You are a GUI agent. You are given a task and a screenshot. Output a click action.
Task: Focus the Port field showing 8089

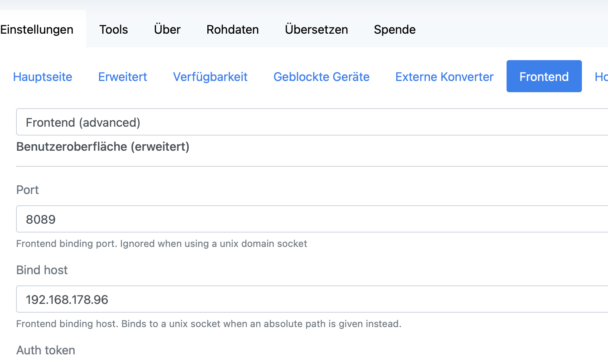click(312, 219)
